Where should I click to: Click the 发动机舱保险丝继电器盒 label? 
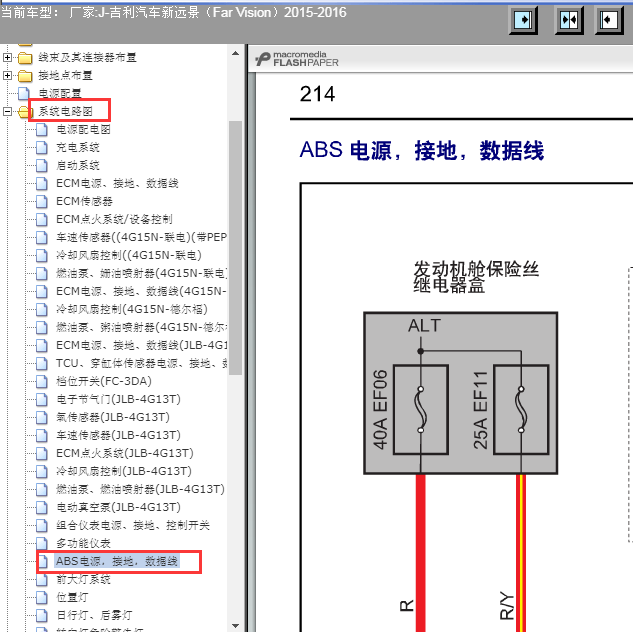pyautogui.click(x=476, y=277)
